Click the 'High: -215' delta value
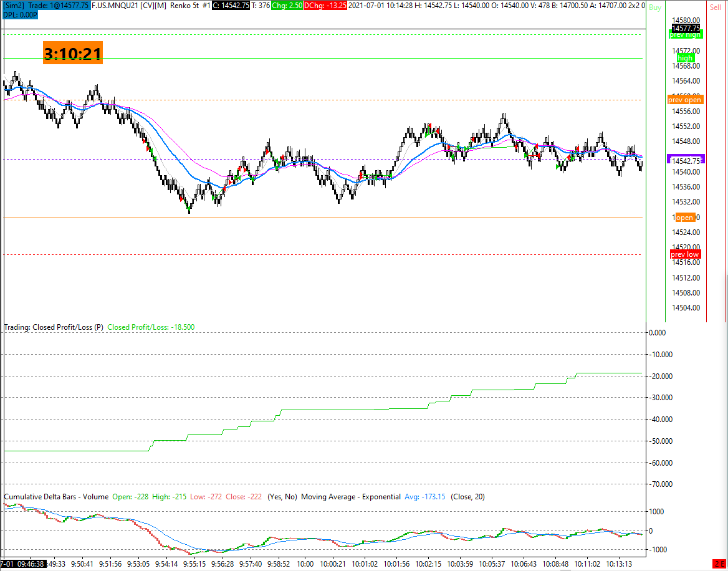This screenshot has height=571, width=728. (169, 497)
